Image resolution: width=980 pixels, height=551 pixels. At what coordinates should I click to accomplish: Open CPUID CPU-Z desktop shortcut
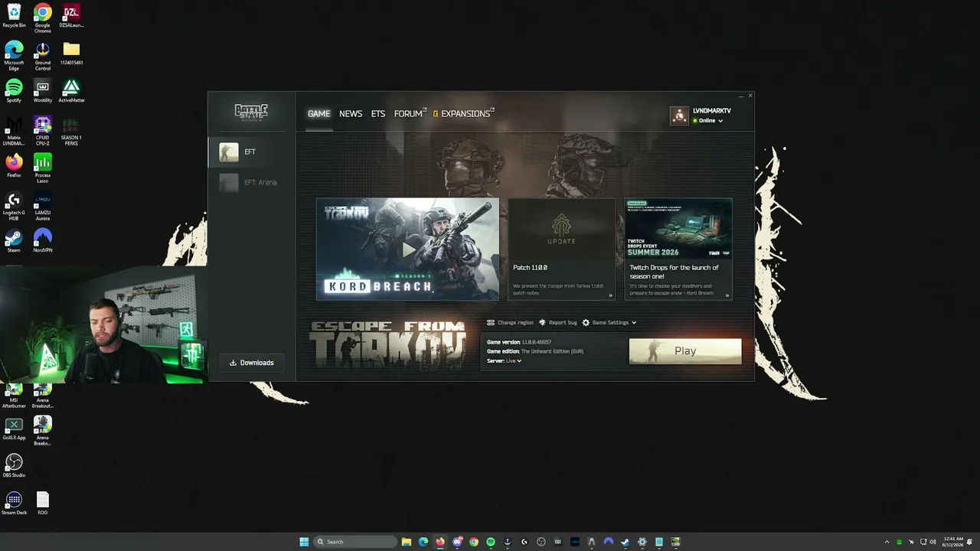click(x=43, y=131)
